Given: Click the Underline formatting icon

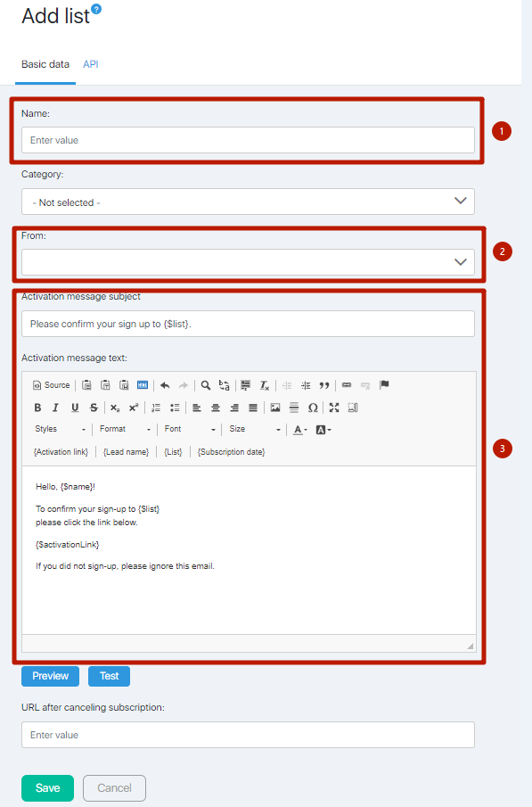Looking at the screenshot, I should point(75,408).
